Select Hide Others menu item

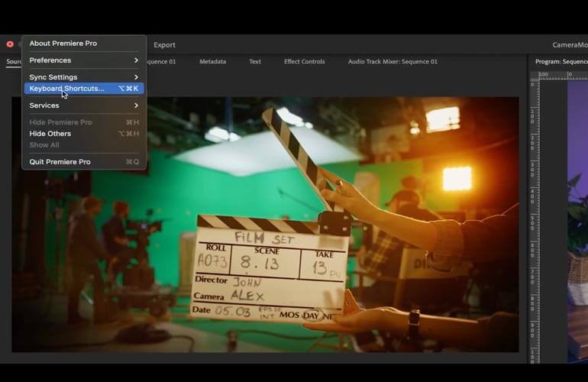pos(84,134)
